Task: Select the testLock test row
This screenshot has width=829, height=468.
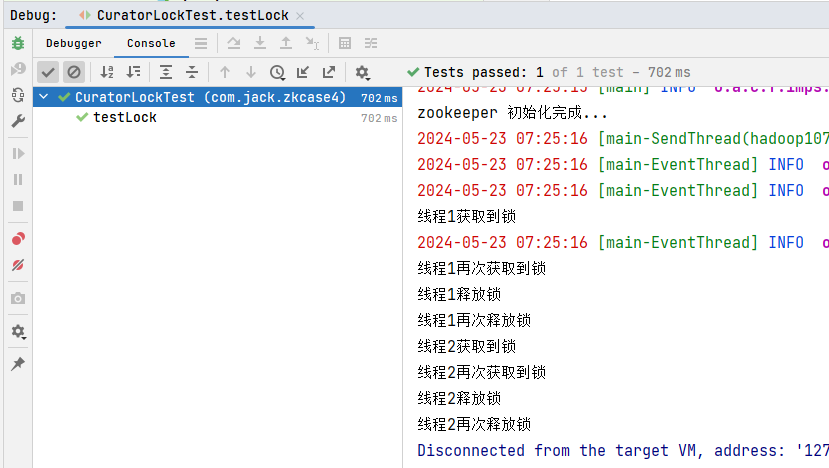Action: (x=217, y=117)
